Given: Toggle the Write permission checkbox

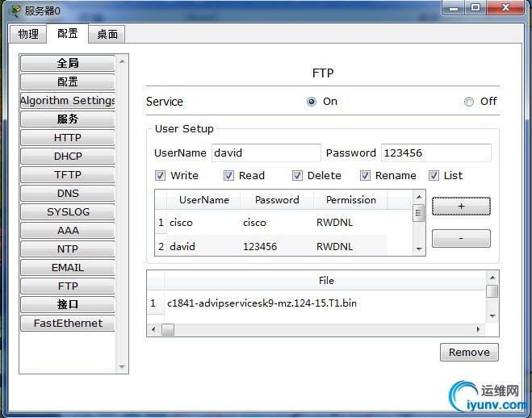Looking at the screenshot, I should 160,176.
